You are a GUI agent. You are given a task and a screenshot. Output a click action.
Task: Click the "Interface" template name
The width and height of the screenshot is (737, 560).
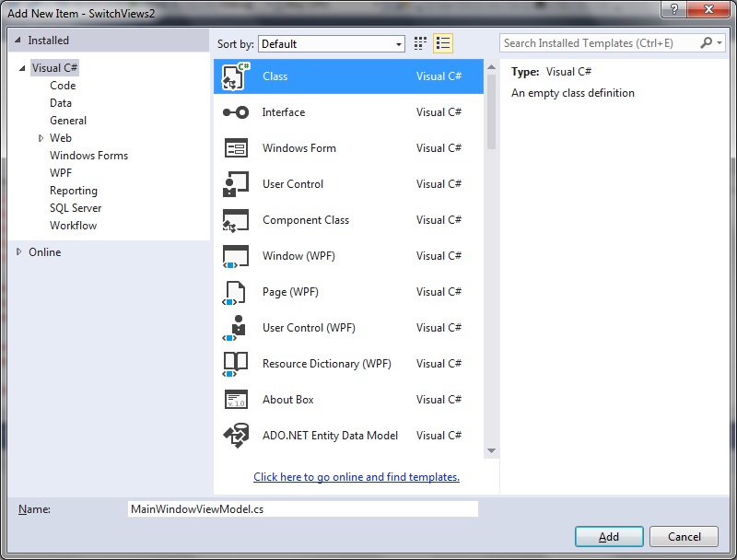[284, 112]
